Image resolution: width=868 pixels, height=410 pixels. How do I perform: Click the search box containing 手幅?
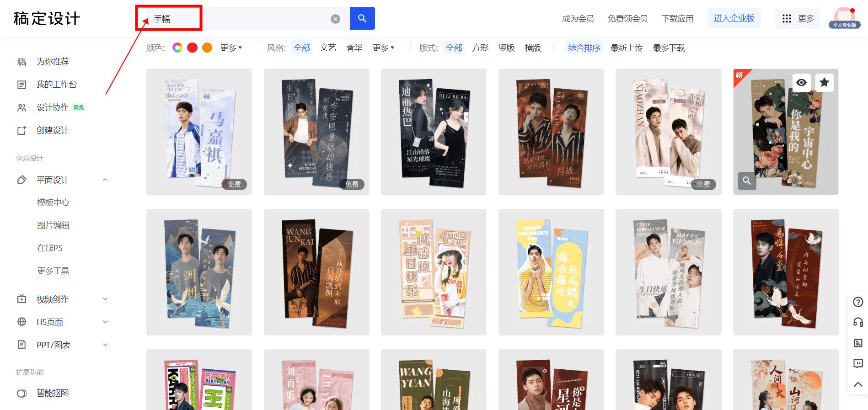coord(242,18)
